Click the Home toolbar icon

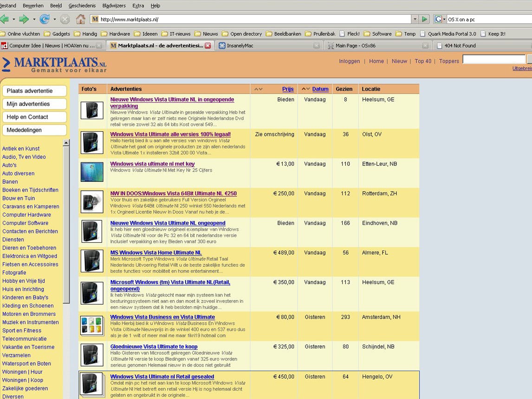(x=81, y=19)
